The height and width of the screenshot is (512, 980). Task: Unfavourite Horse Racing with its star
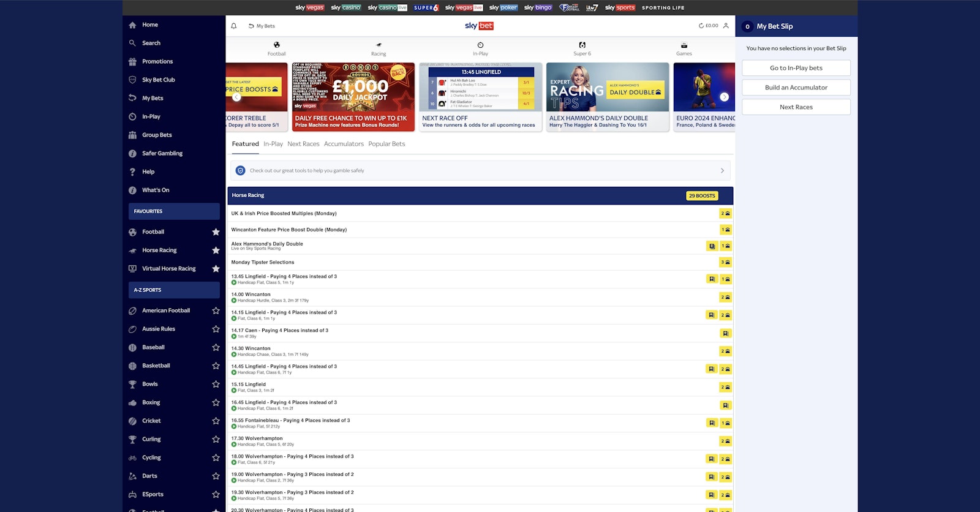(216, 250)
